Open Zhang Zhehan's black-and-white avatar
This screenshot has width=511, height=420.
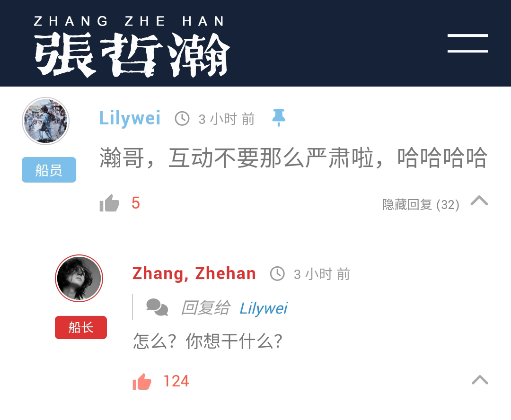tap(79, 278)
